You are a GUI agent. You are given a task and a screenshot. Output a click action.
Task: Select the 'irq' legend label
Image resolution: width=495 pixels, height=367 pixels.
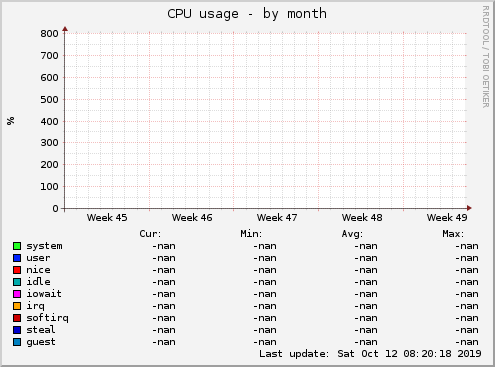coord(35,306)
